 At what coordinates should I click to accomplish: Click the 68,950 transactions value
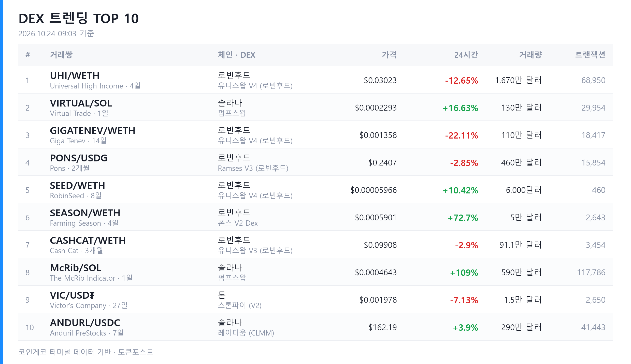(593, 80)
